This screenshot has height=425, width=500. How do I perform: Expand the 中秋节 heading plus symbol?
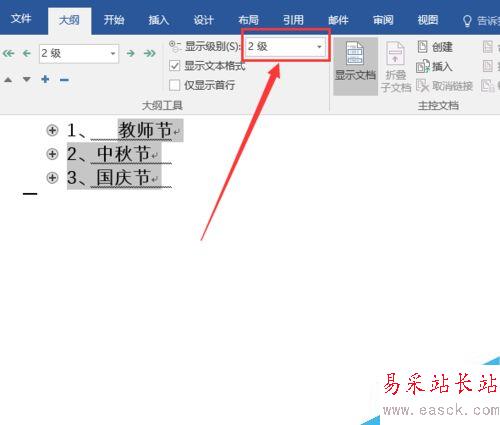click(x=52, y=154)
